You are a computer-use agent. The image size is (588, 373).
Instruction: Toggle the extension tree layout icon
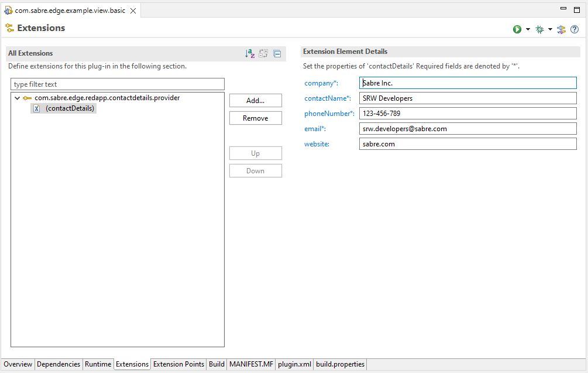(x=263, y=54)
